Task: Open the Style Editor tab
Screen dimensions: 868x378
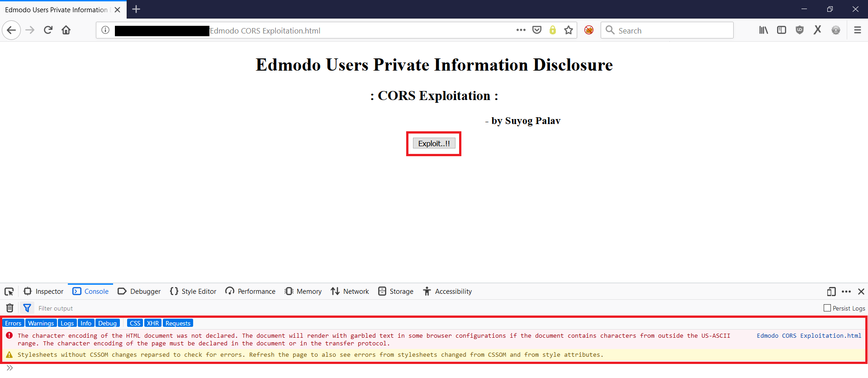Action: 193,292
